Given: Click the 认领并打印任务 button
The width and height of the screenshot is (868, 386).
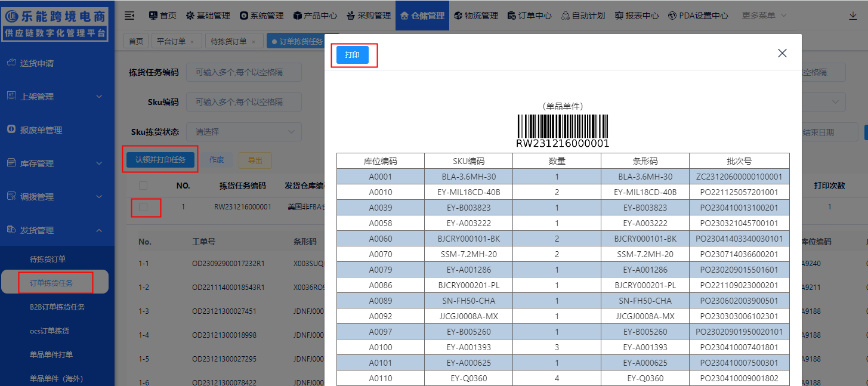Looking at the screenshot, I should tap(160, 159).
